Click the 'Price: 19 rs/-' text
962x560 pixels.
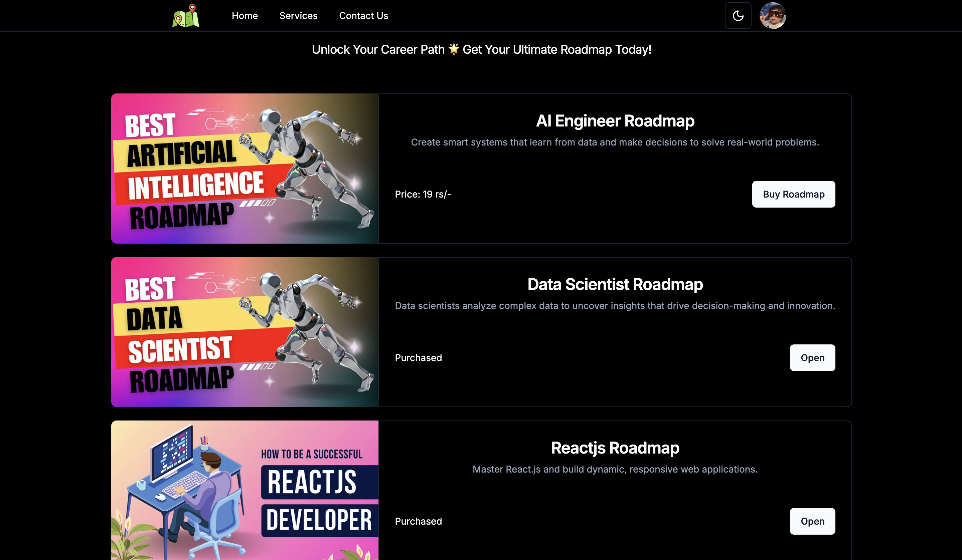click(x=423, y=194)
